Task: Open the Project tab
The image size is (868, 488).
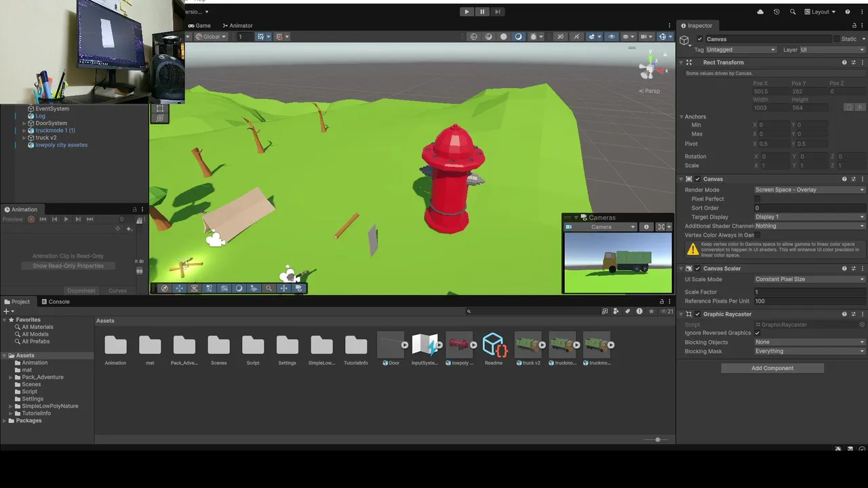Action: [17, 302]
